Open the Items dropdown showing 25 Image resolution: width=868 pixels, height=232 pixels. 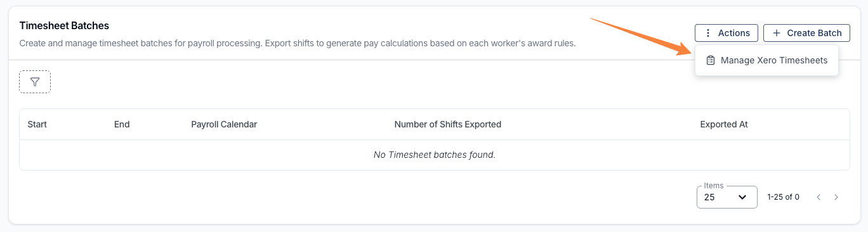coord(727,197)
